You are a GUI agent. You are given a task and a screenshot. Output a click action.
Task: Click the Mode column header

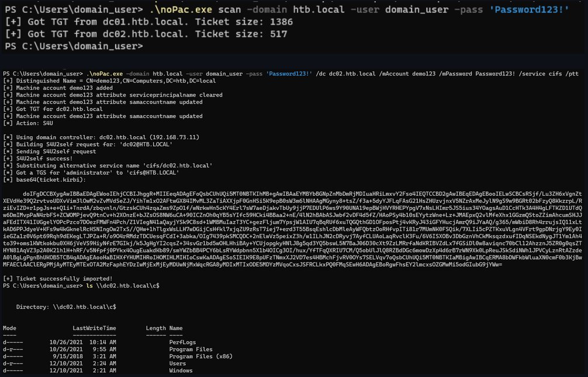click(10, 328)
